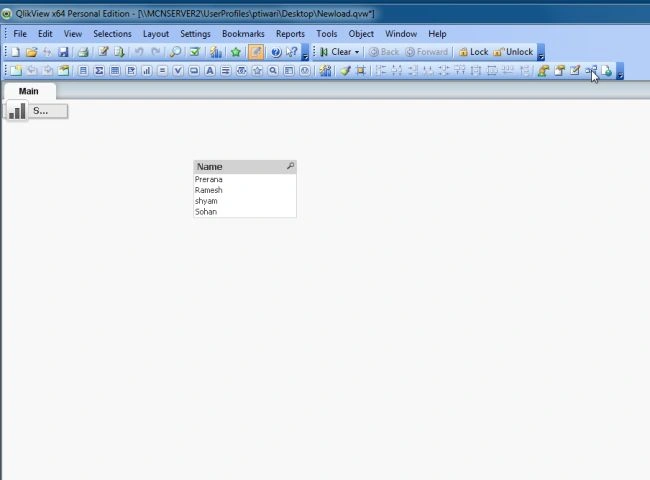The height and width of the screenshot is (480, 650).
Task: Create a Search Object from design toolbar
Action: pos(273,71)
